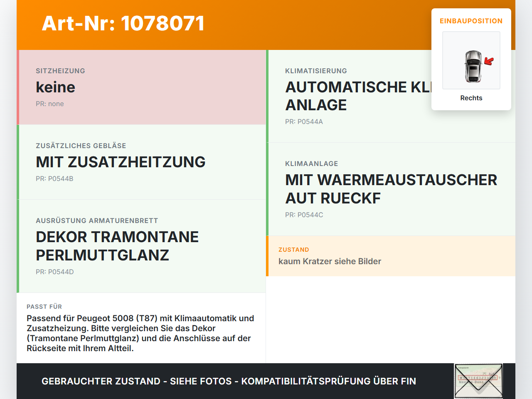Click the ZUSTAND label
Screen dimensions: 532x399
click(294, 250)
